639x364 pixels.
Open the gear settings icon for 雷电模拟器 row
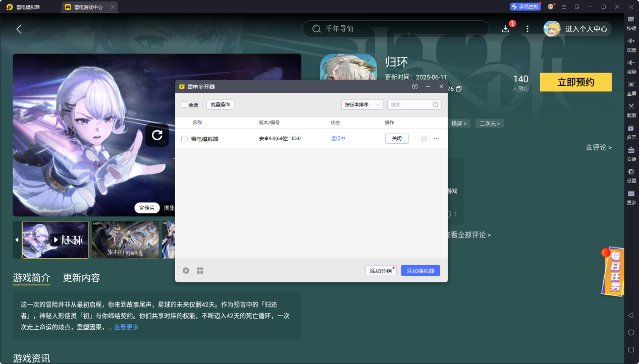coord(423,139)
